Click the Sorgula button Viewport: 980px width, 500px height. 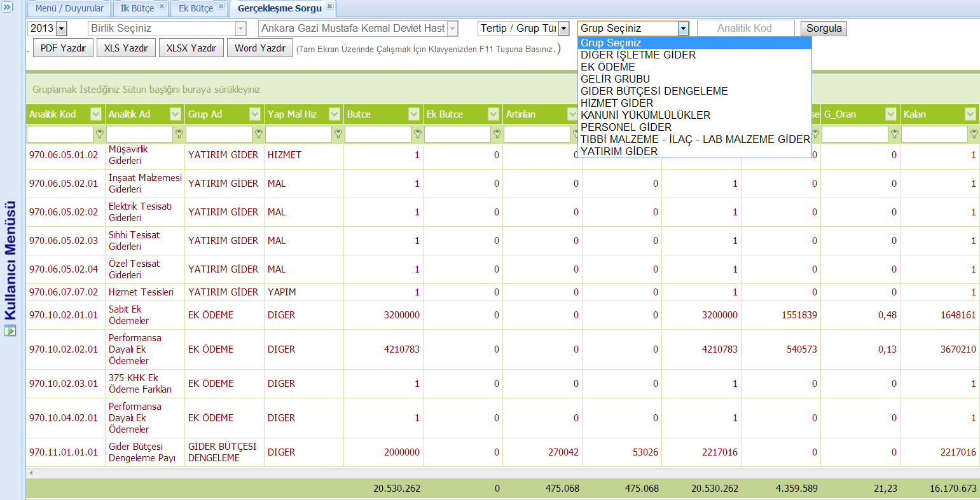[824, 29]
